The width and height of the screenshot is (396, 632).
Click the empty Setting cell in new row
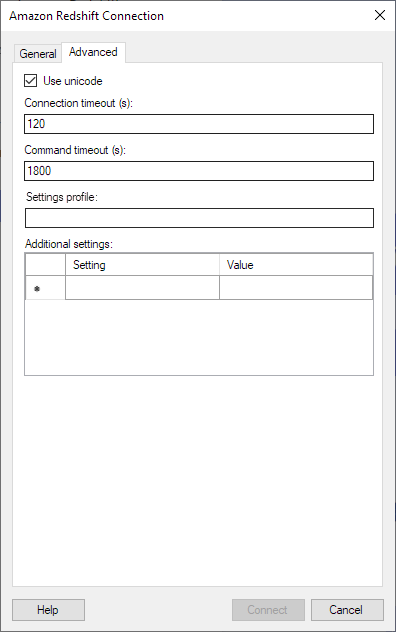click(142, 288)
